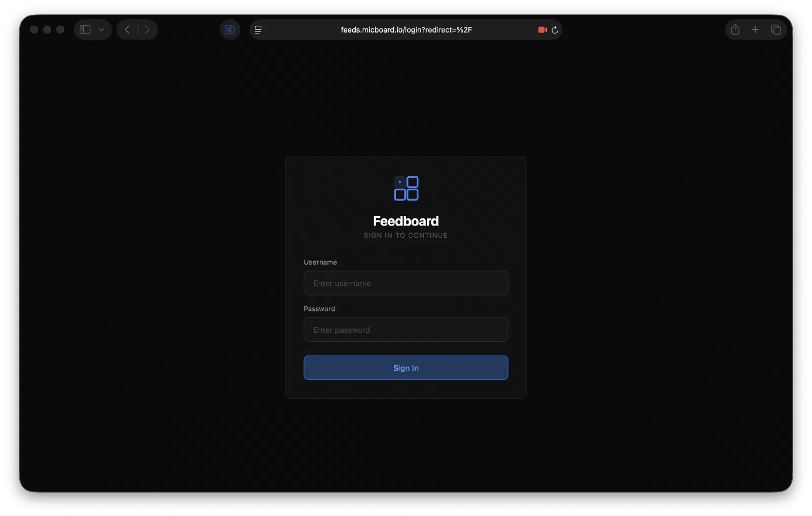Click the Password label
Image resolution: width=812 pixels, height=516 pixels.
(319, 309)
